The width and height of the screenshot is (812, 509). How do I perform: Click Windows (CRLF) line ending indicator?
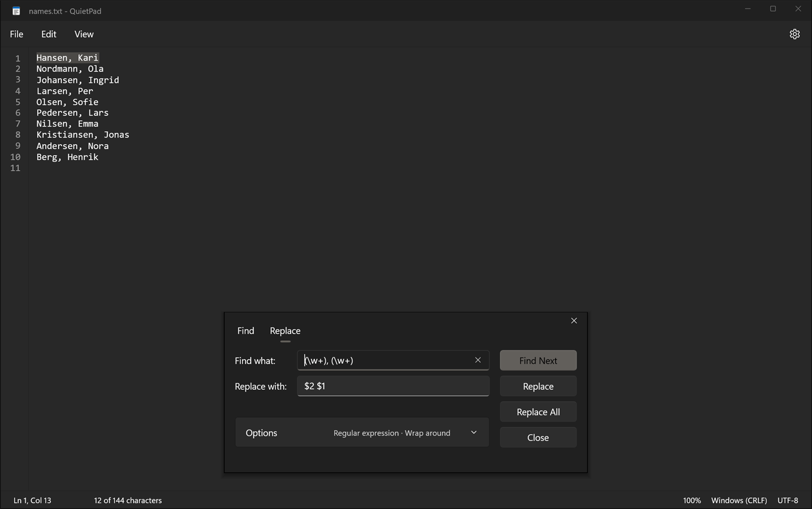[739, 500]
